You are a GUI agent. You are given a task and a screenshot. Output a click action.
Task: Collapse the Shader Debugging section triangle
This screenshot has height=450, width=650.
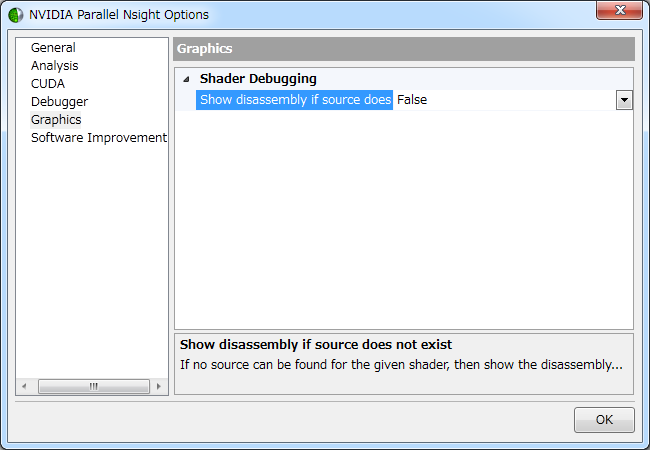click(186, 78)
